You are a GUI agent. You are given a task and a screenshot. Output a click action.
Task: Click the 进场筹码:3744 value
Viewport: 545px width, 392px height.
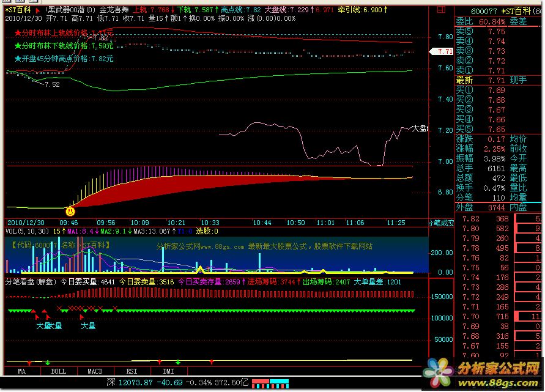click(x=274, y=282)
